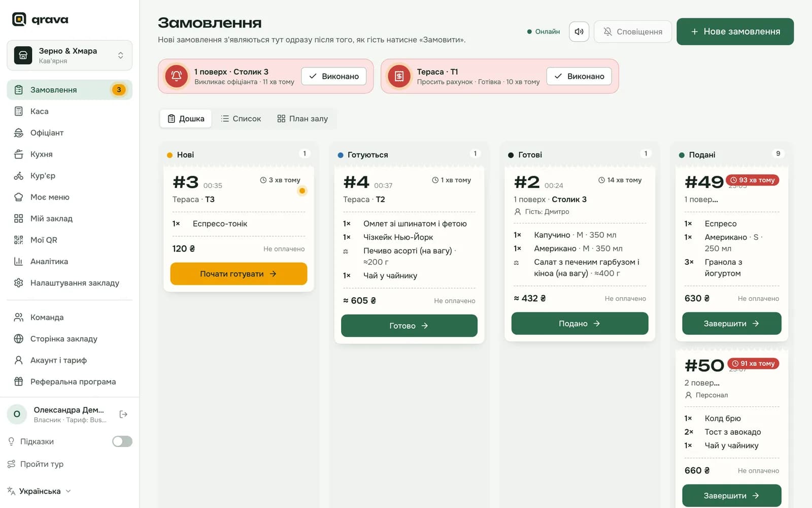This screenshot has height=508, width=812.
Task: Open Замовлення in the sidebar menu
Action: pos(70,90)
